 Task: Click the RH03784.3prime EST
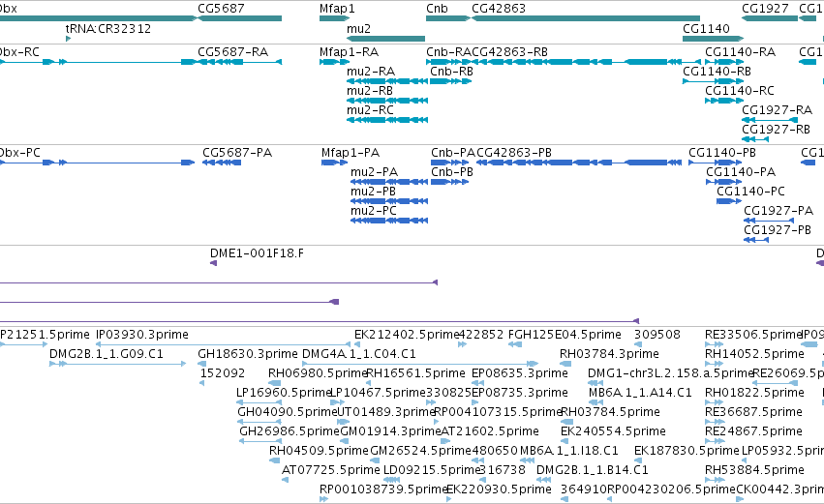point(565,364)
